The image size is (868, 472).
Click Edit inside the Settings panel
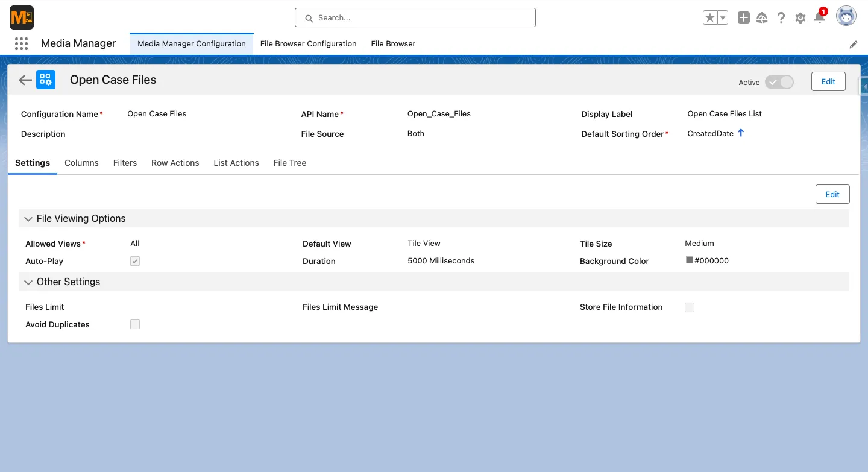(x=832, y=194)
